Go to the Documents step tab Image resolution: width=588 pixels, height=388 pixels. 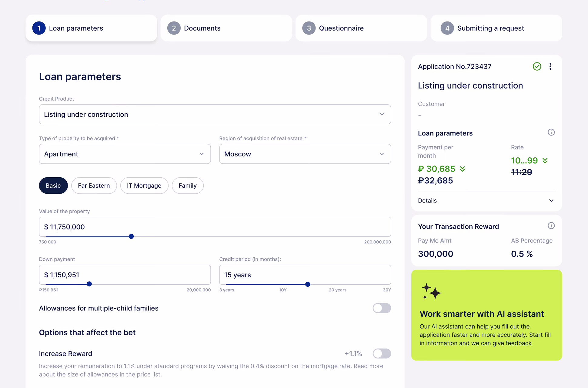click(226, 28)
